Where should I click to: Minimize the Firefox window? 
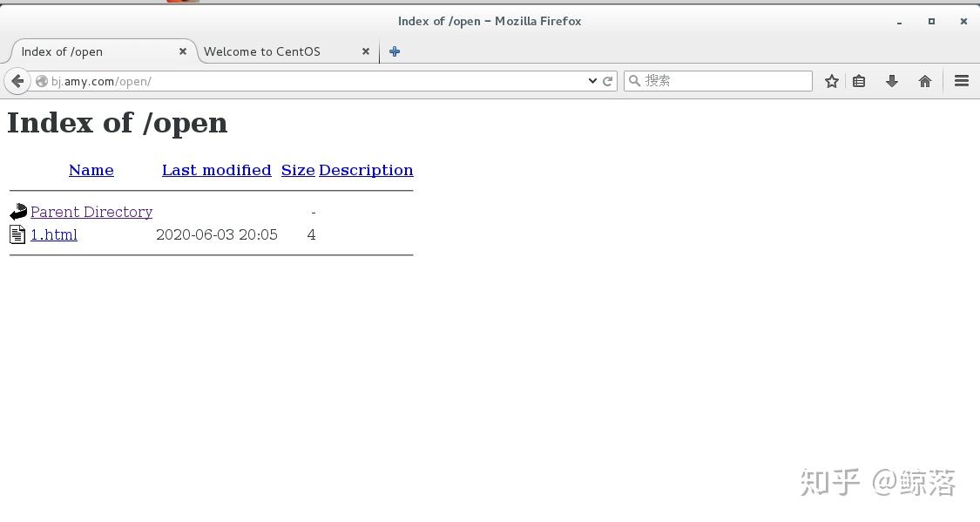pos(899,22)
